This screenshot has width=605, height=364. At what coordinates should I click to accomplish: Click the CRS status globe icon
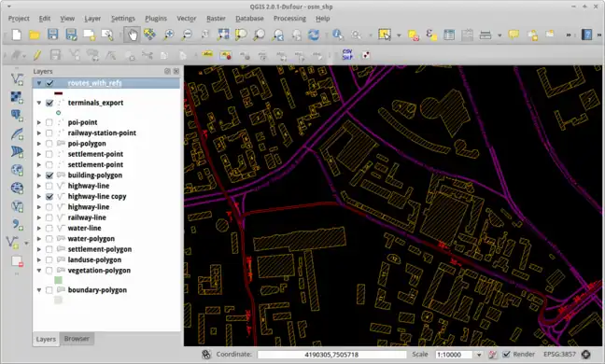(x=586, y=355)
